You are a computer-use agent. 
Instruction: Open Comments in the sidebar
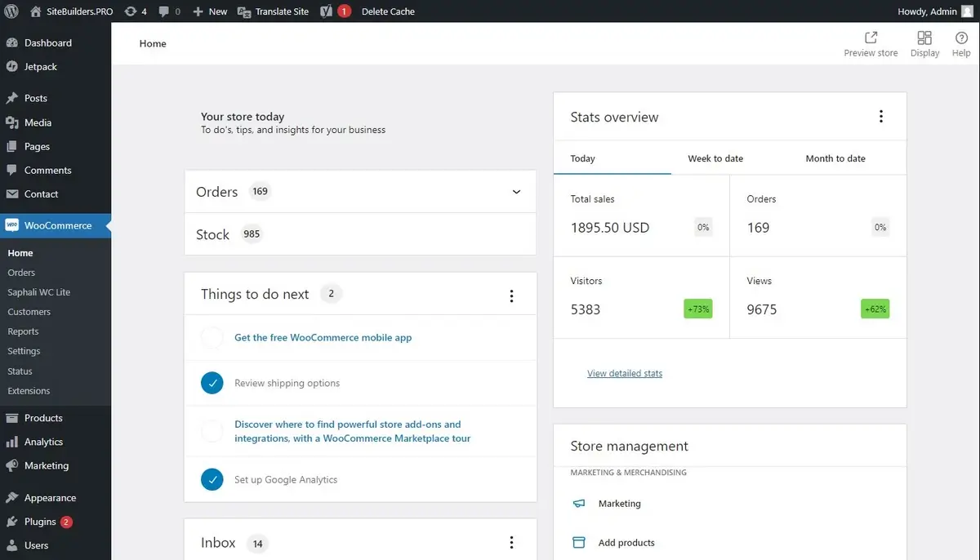tap(56, 170)
